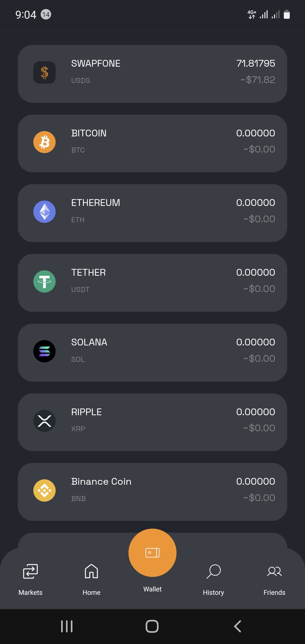Open the SWAPFONE balance 71.81795
The width and height of the screenshot is (305, 644).
[256, 63]
